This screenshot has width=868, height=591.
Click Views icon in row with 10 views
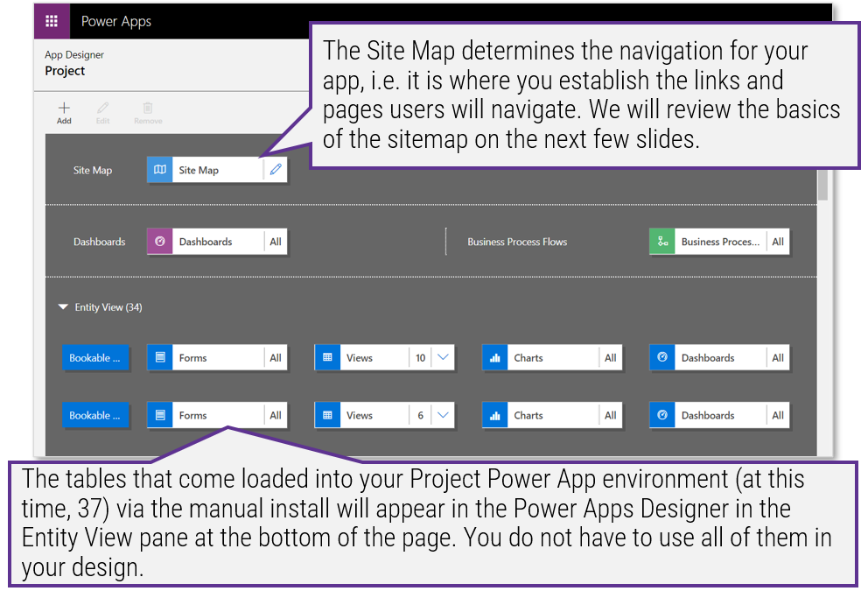pos(327,358)
